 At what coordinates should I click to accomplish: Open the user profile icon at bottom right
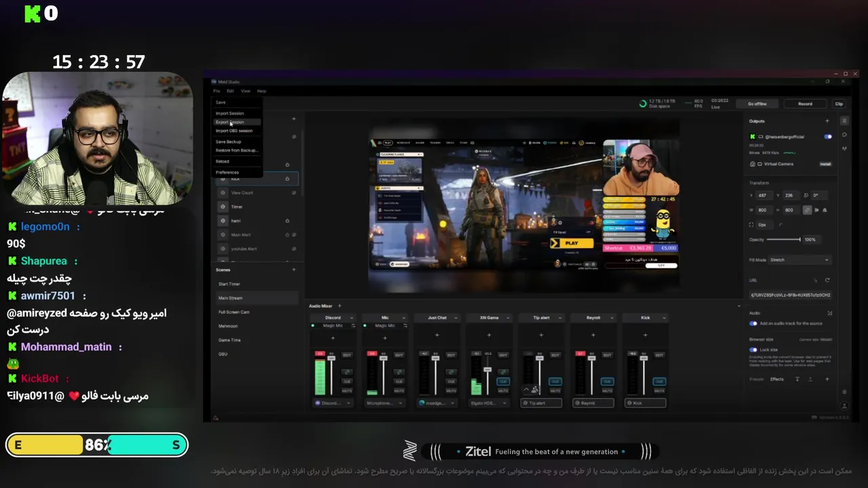(x=844, y=405)
